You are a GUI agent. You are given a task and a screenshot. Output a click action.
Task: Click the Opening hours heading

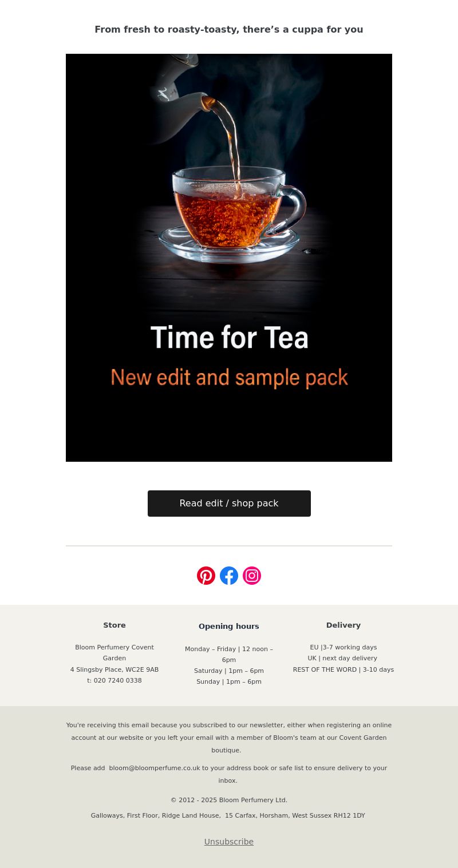point(229,627)
